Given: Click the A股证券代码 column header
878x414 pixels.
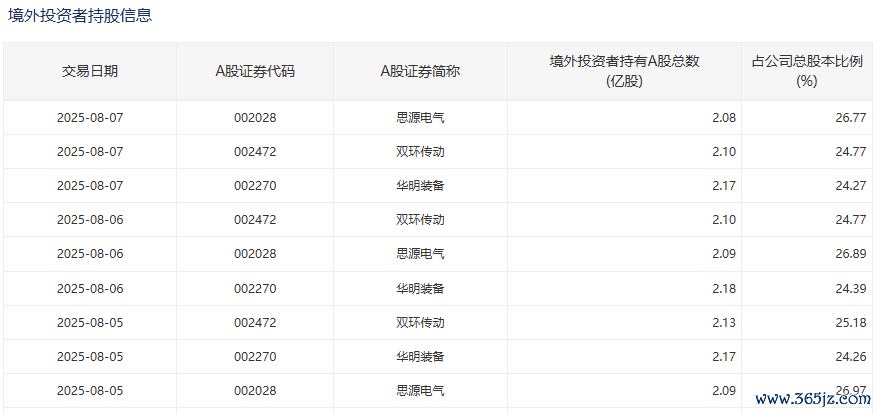Looking at the screenshot, I should 255,72.
